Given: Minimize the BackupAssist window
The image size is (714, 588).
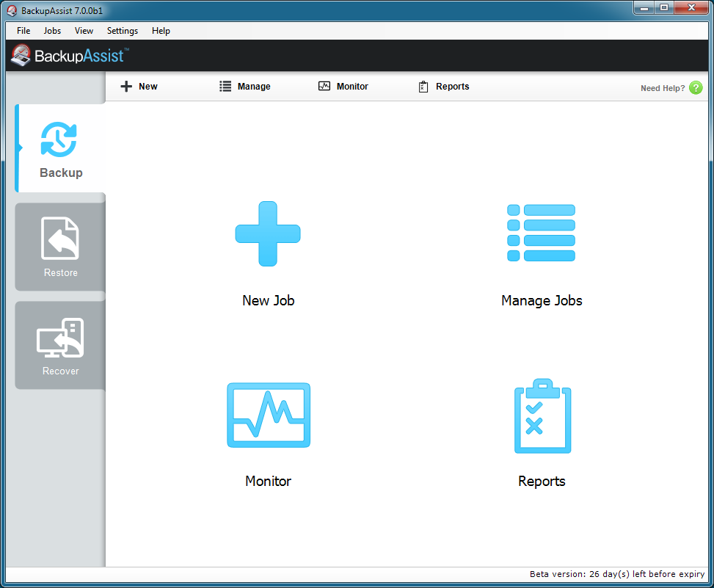Looking at the screenshot, I should click(x=644, y=8).
